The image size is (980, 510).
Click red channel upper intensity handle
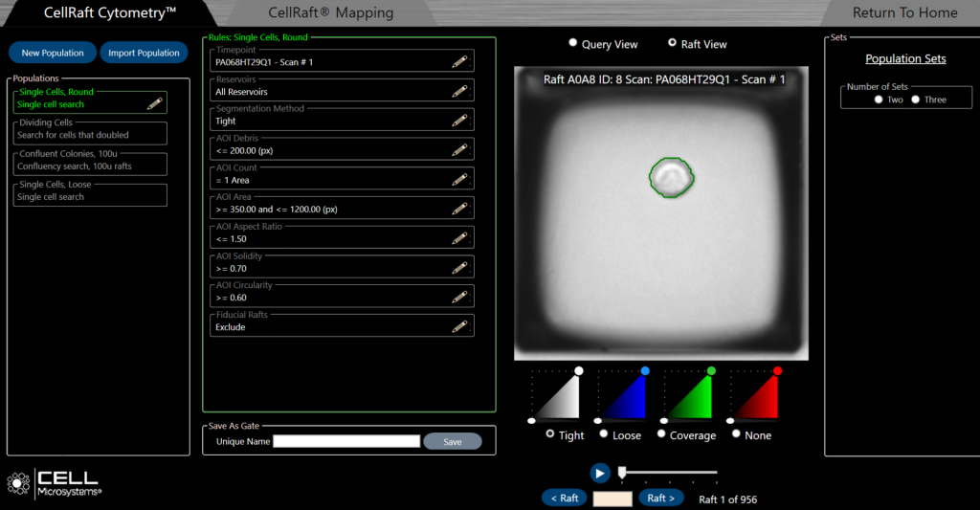pyautogui.click(x=777, y=371)
